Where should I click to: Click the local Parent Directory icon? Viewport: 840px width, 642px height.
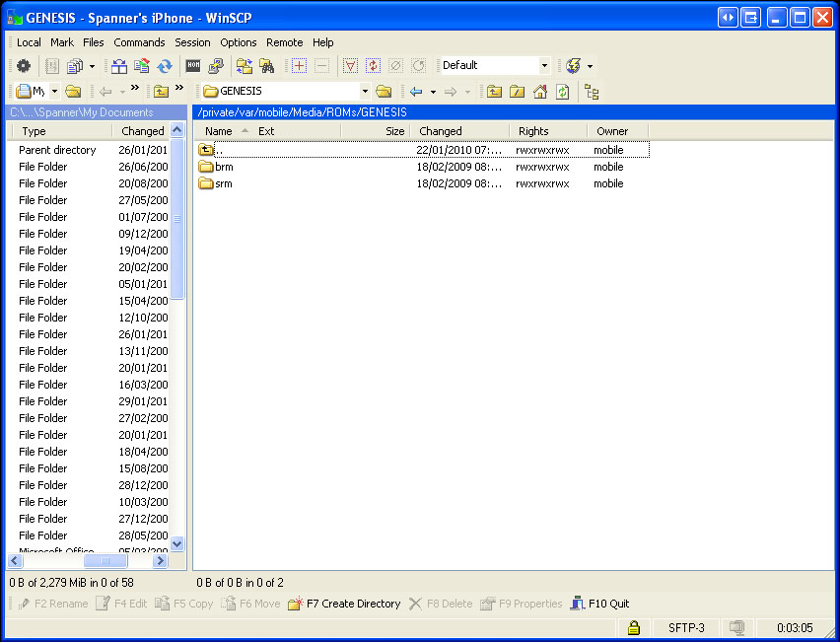[x=161, y=92]
